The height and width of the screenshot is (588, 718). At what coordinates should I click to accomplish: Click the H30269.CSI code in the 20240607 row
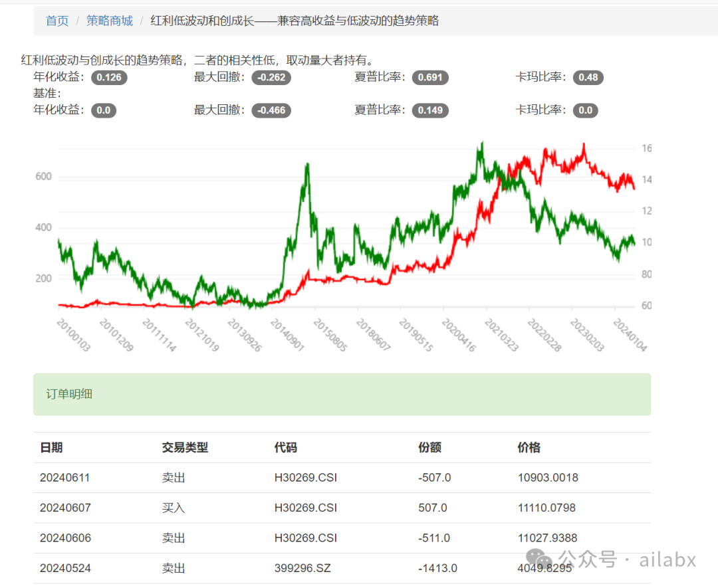pos(304,508)
